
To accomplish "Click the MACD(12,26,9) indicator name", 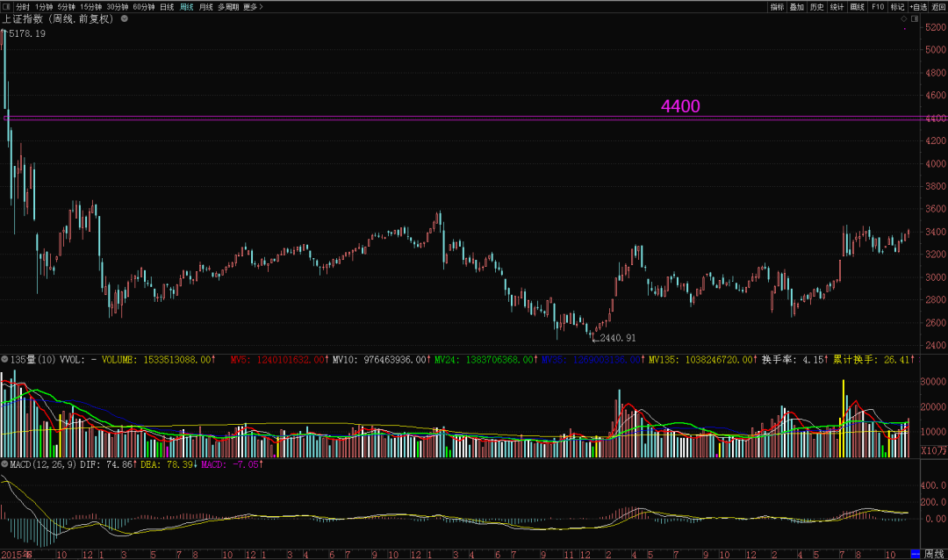I will coord(44,463).
